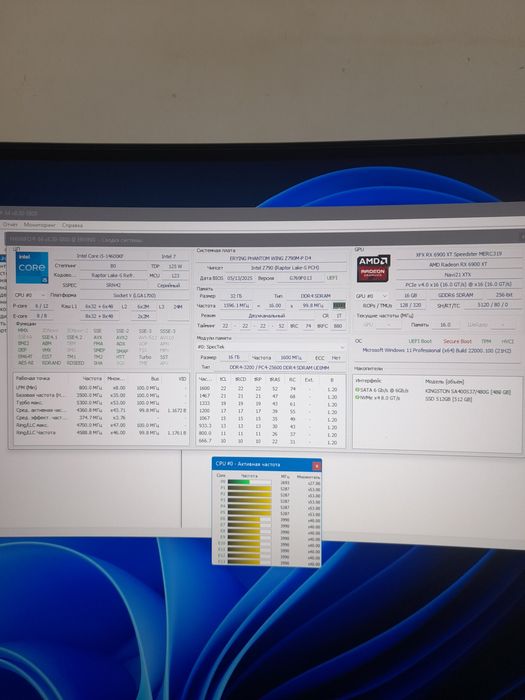Click the 5120 / 80 / 0 shader value
The height and width of the screenshot is (700, 525).
[x=493, y=305]
